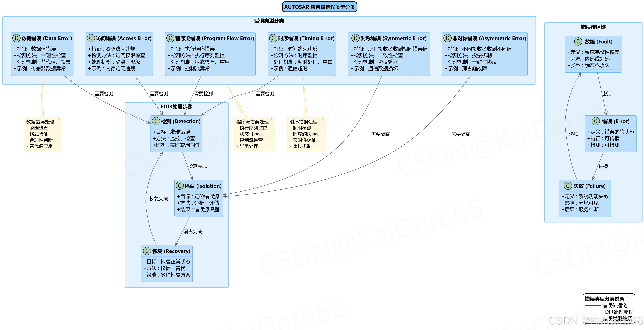Click the class icon of 错误 (Error)
Screen dimensions: 644x330
pos(596,121)
